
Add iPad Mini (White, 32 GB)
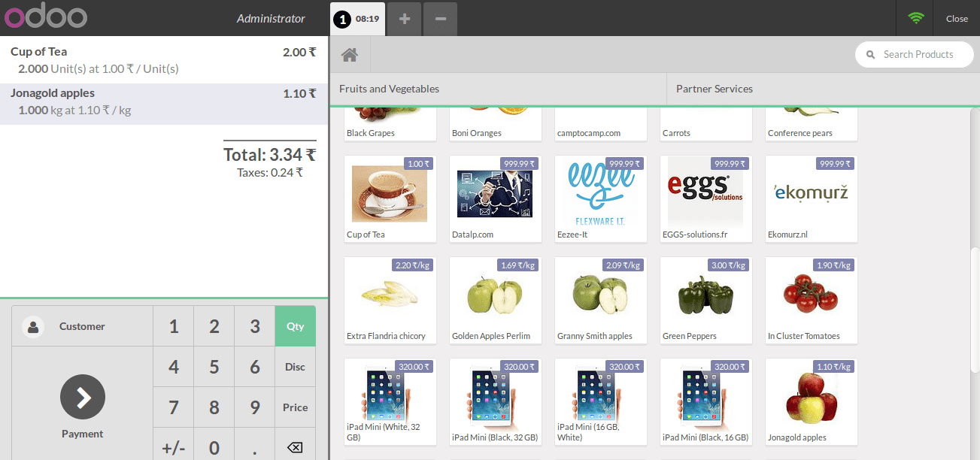pos(390,402)
